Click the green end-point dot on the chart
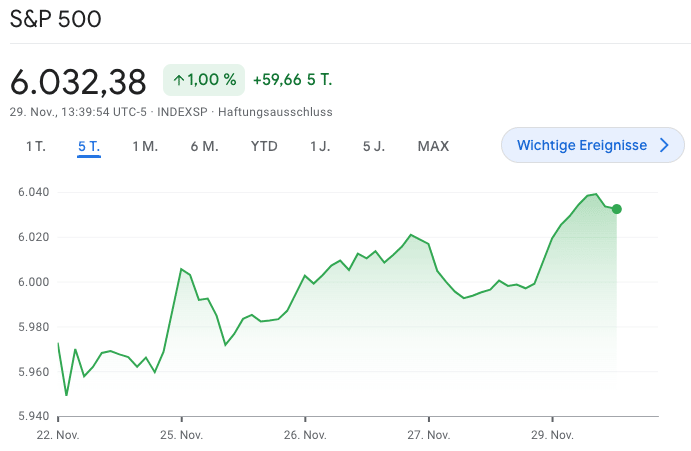Screen dimensions: 691x451 coord(616,209)
